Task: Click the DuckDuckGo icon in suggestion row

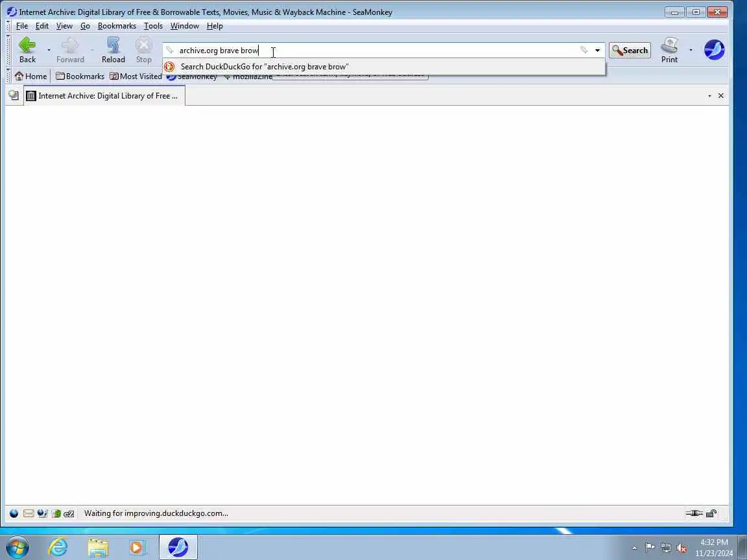Action: (x=169, y=67)
